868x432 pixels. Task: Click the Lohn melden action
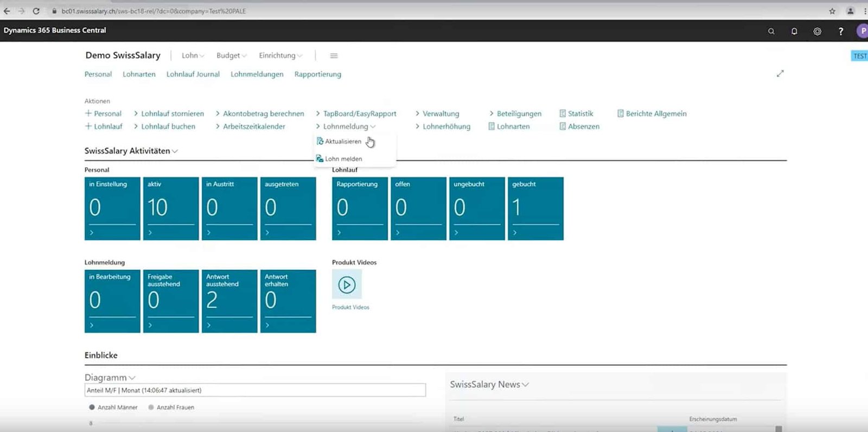[339, 158]
